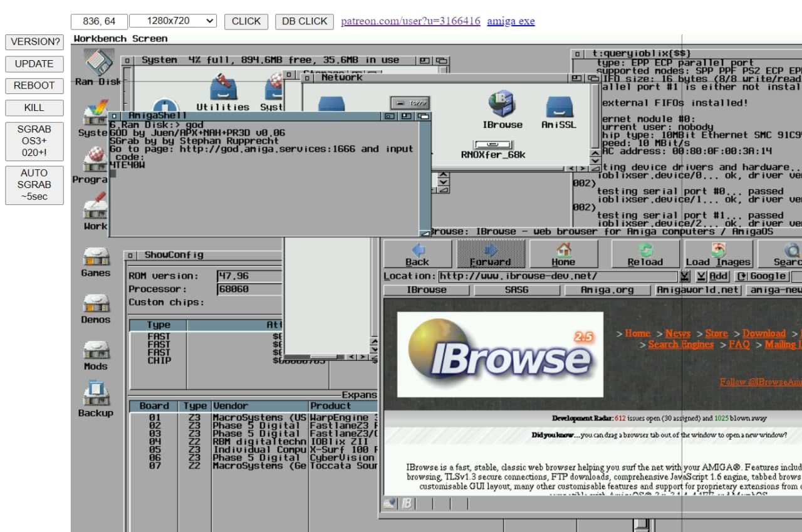The width and height of the screenshot is (802, 532).
Task: Open the patreon.com user link
Action: (x=410, y=21)
